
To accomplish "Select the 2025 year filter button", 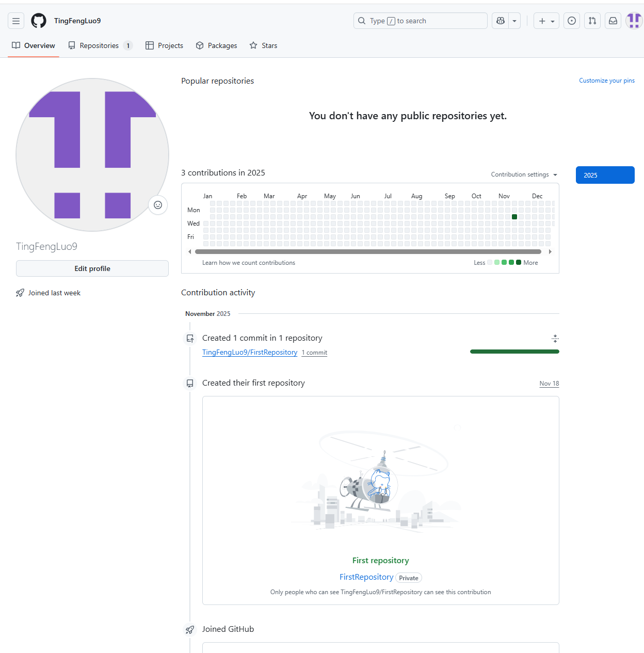I will pyautogui.click(x=605, y=175).
